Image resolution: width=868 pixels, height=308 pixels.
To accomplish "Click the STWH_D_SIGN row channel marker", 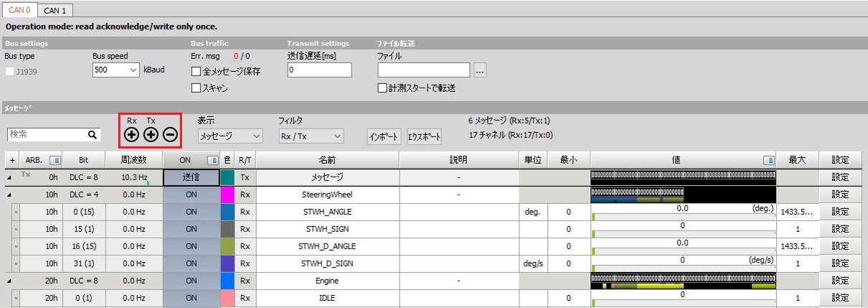I will [x=16, y=263].
